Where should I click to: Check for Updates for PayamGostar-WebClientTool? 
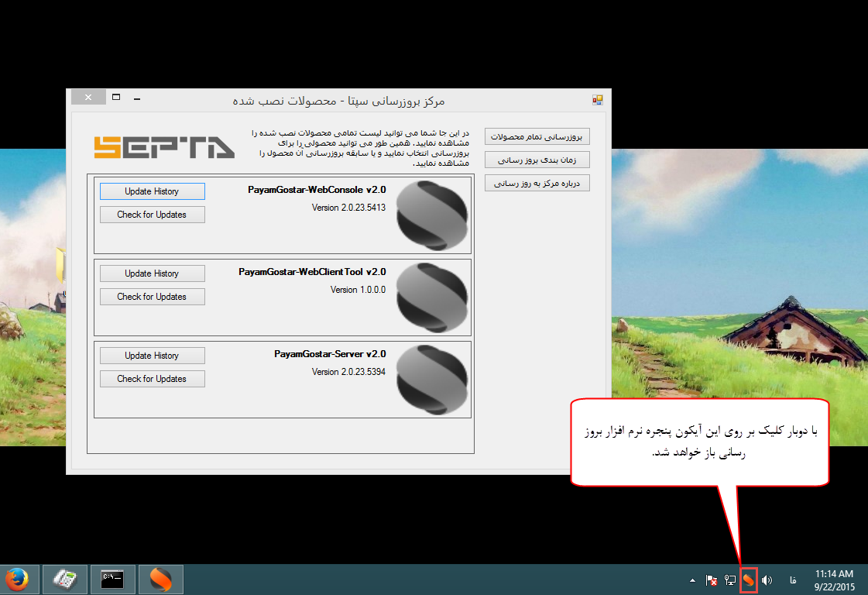(153, 297)
